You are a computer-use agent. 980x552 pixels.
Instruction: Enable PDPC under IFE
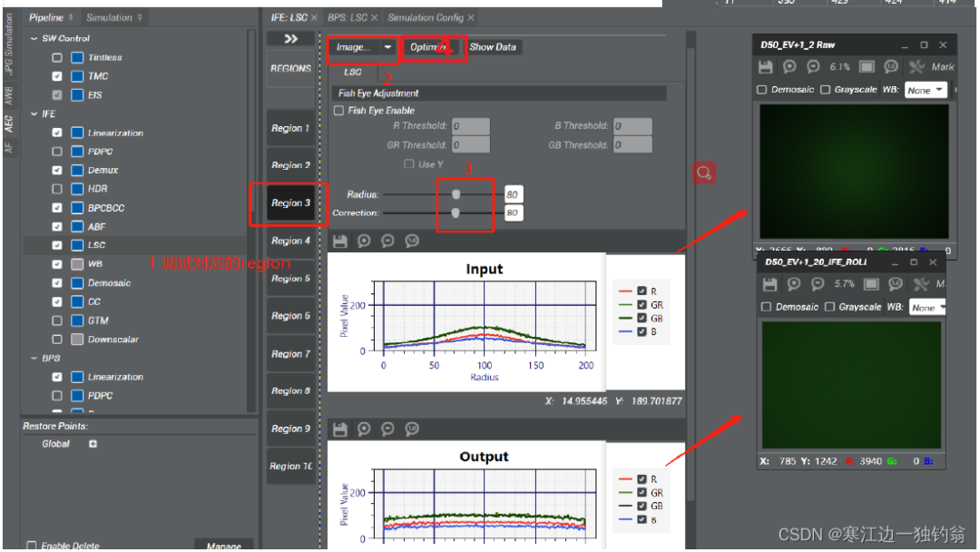tap(57, 152)
